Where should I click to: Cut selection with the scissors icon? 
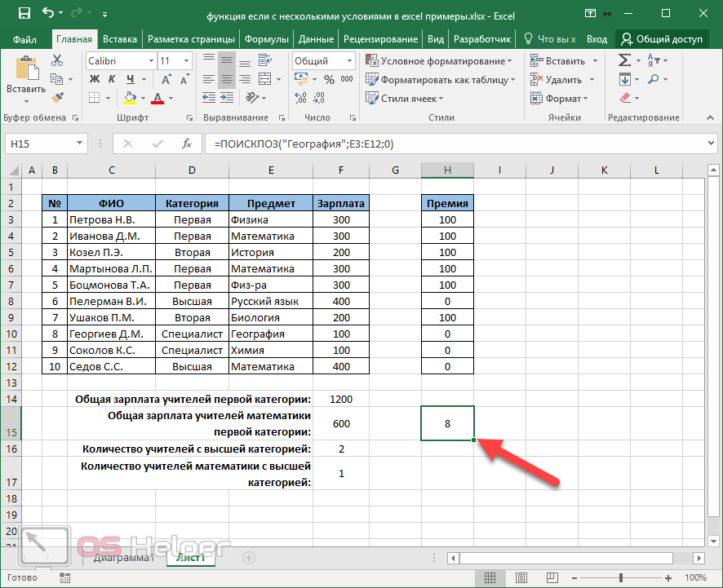tap(57, 60)
